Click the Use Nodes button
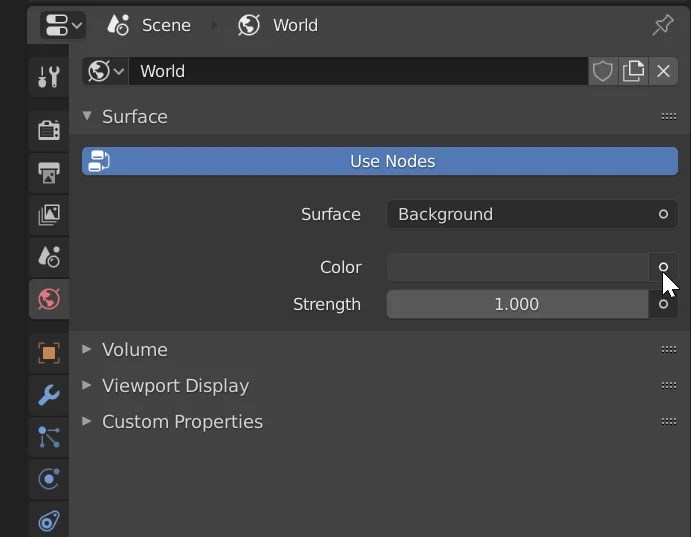691x537 pixels. click(380, 161)
